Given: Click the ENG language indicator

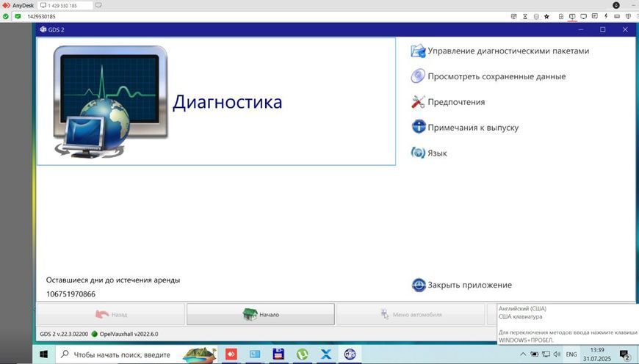Looking at the screenshot, I should (x=571, y=354).
